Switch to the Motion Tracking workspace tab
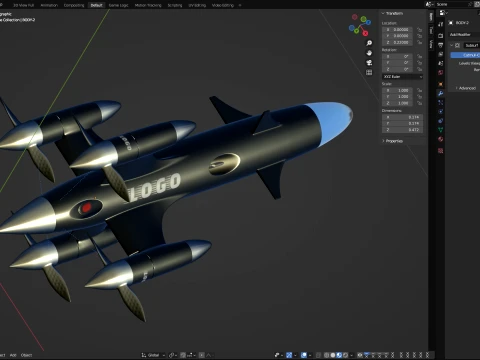 pyautogui.click(x=148, y=5)
